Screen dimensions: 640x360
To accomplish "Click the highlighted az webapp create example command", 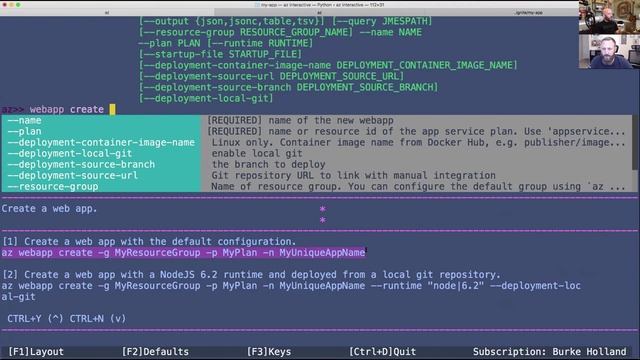I will pyautogui.click(x=183, y=253).
